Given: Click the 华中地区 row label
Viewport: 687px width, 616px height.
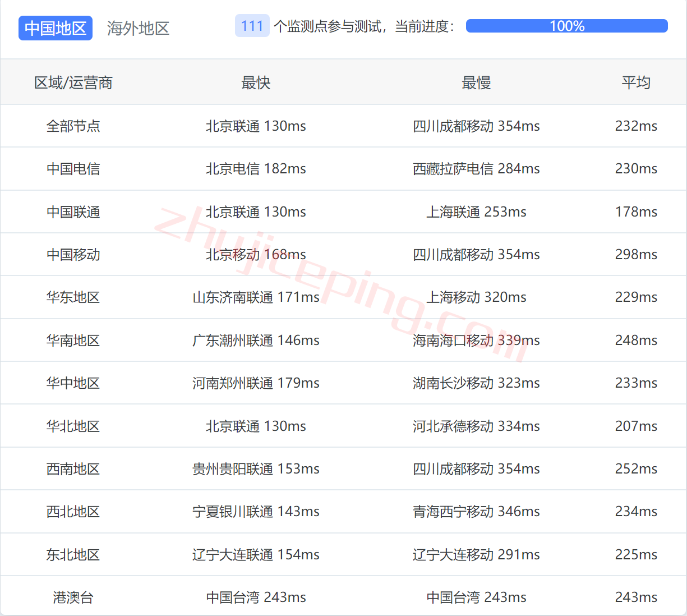Looking at the screenshot, I should click(x=73, y=383).
